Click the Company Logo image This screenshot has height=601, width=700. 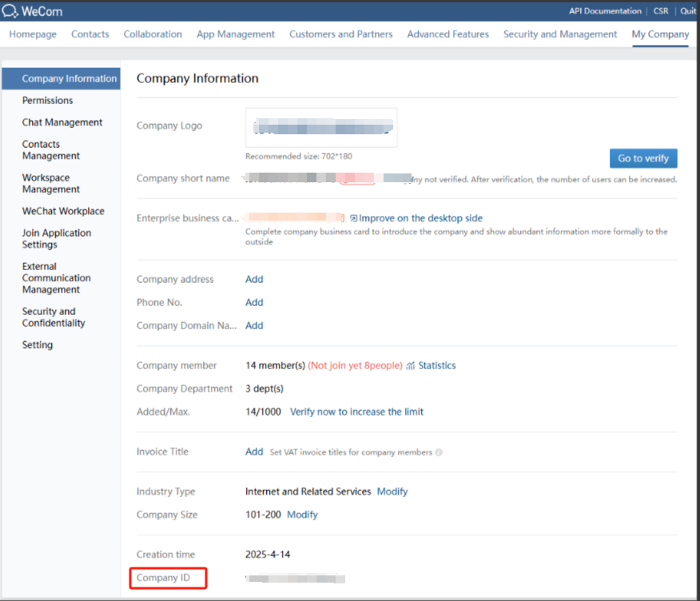(x=321, y=128)
